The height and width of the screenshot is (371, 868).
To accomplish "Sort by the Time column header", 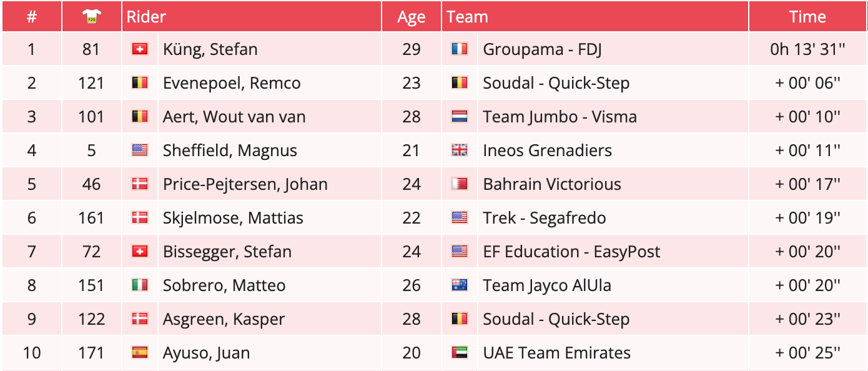I will pos(807,17).
